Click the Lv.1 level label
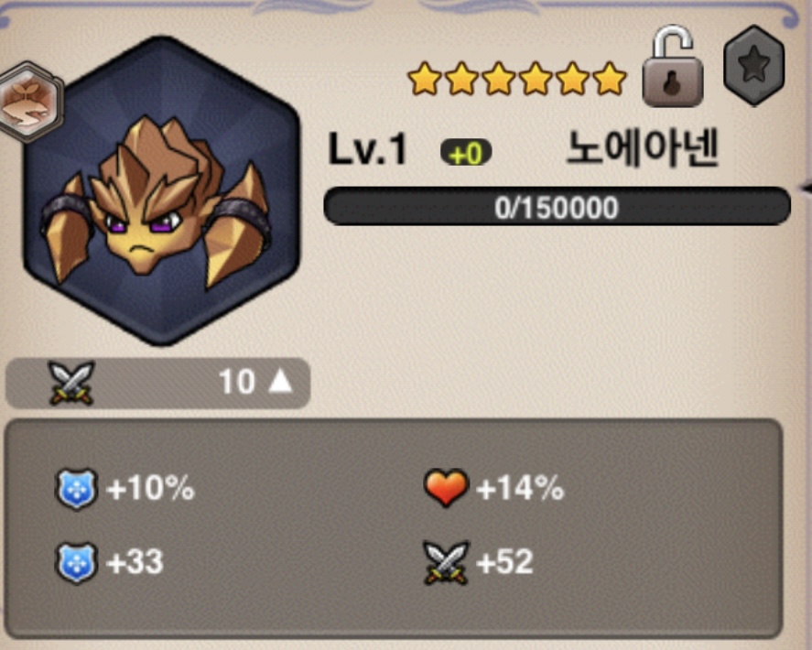 (368, 149)
